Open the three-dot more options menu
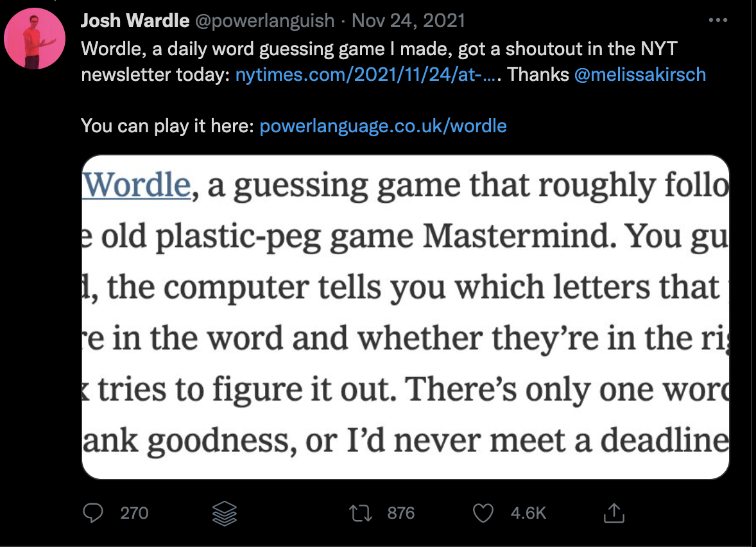Image resolution: width=756 pixels, height=547 pixels. [x=718, y=21]
